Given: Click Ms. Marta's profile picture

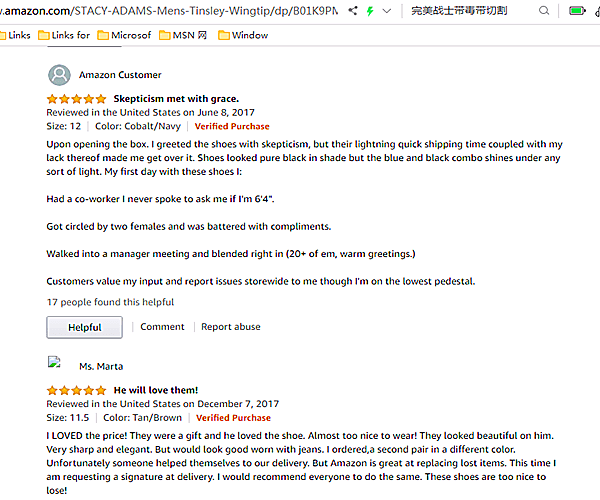Looking at the screenshot, I should click(56, 365).
